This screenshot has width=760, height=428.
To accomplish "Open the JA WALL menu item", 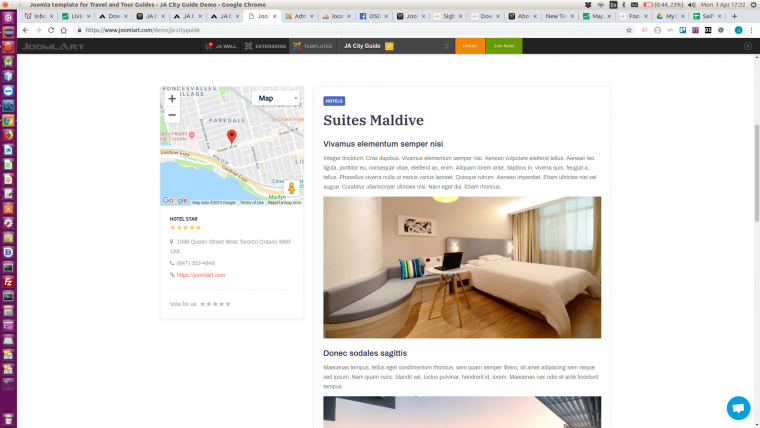I will click(x=221, y=46).
